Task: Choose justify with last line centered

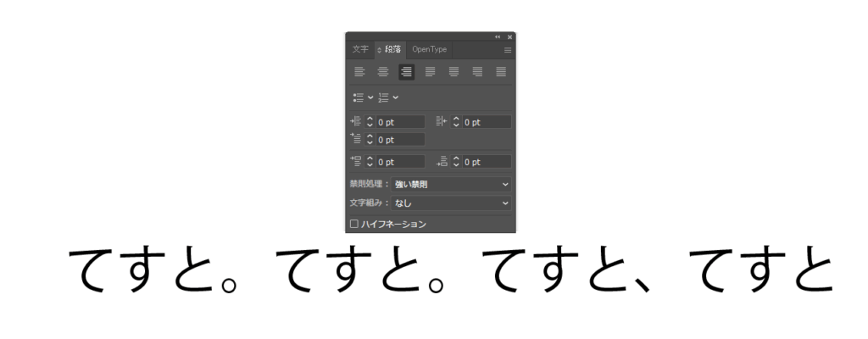Action: click(x=454, y=72)
